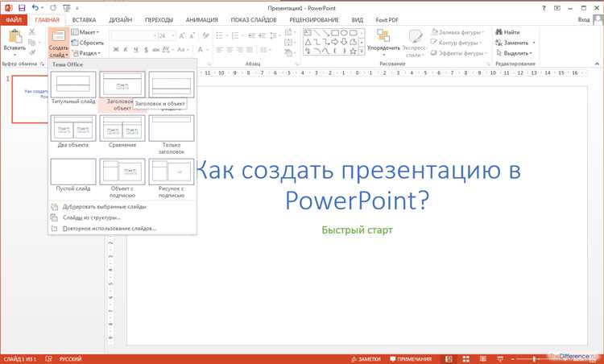This screenshot has height=364, width=604.
Task: Expand the Макет layout dropdown
Action: pos(85,32)
